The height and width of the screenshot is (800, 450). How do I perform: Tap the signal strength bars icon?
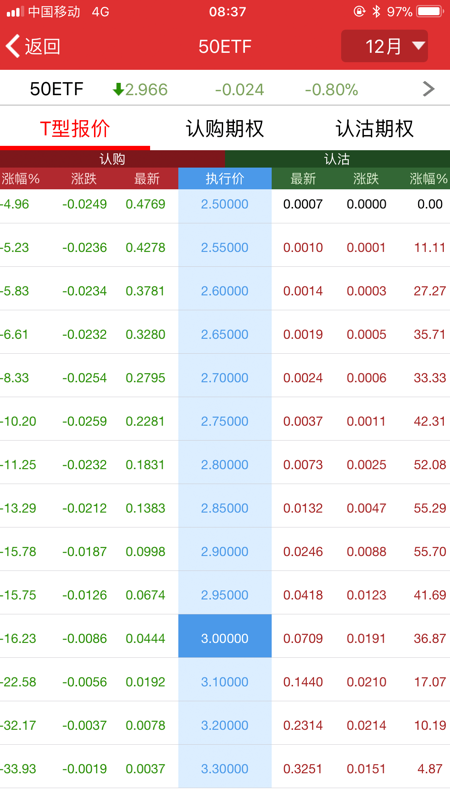15,12
